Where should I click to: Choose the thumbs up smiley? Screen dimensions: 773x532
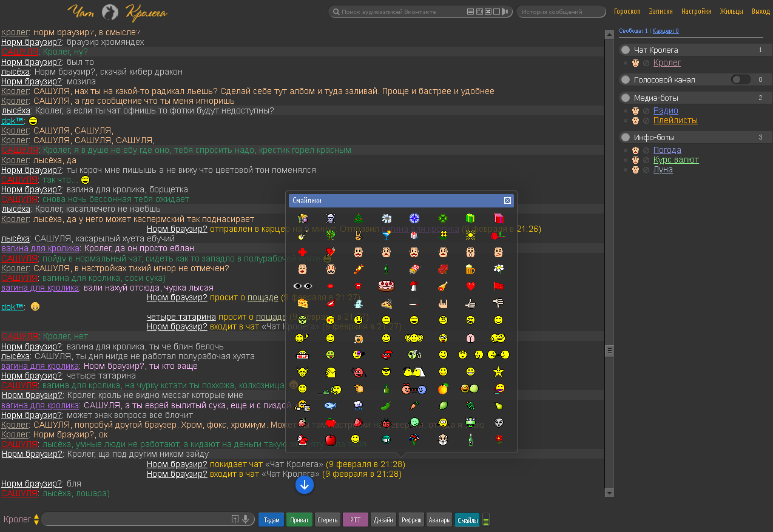pyautogui.click(x=470, y=303)
